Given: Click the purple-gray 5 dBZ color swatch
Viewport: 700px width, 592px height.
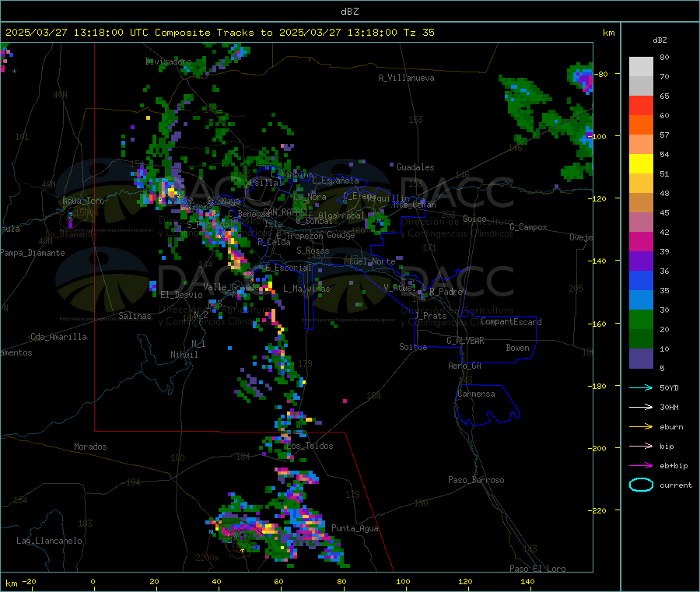Looking at the screenshot, I should pyautogui.click(x=641, y=359).
